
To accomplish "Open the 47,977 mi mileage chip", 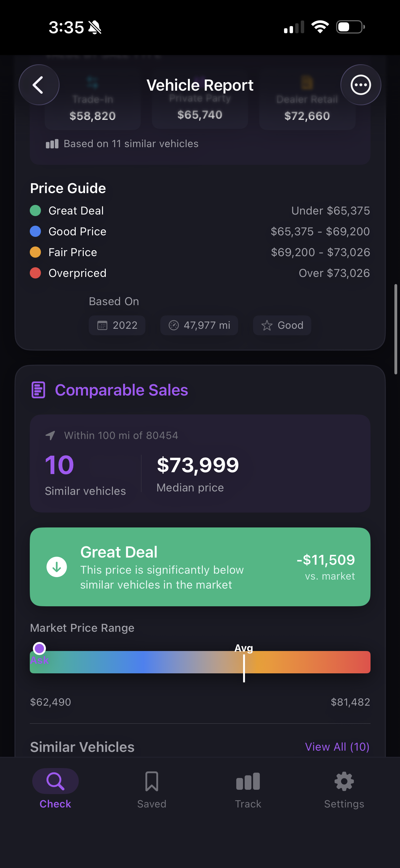I will point(199,325).
